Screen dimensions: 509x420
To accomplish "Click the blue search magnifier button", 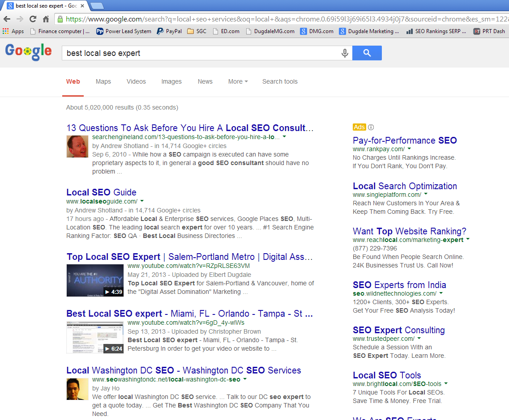I will pyautogui.click(x=367, y=53).
